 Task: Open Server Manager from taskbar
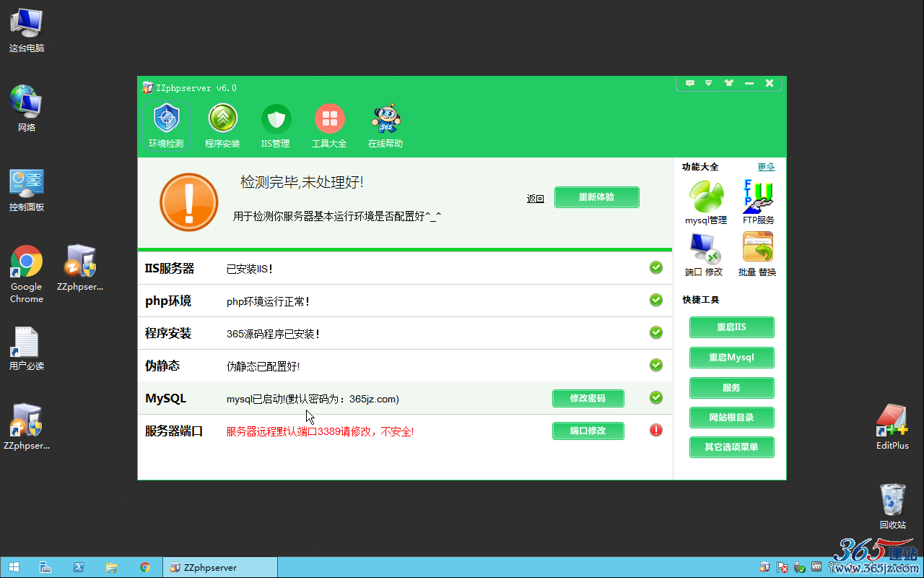tap(45, 568)
